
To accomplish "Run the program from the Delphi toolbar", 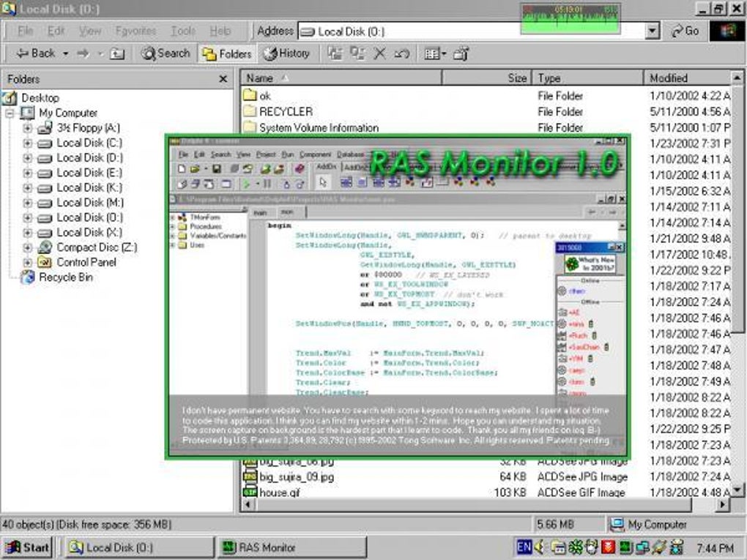I will [x=247, y=184].
